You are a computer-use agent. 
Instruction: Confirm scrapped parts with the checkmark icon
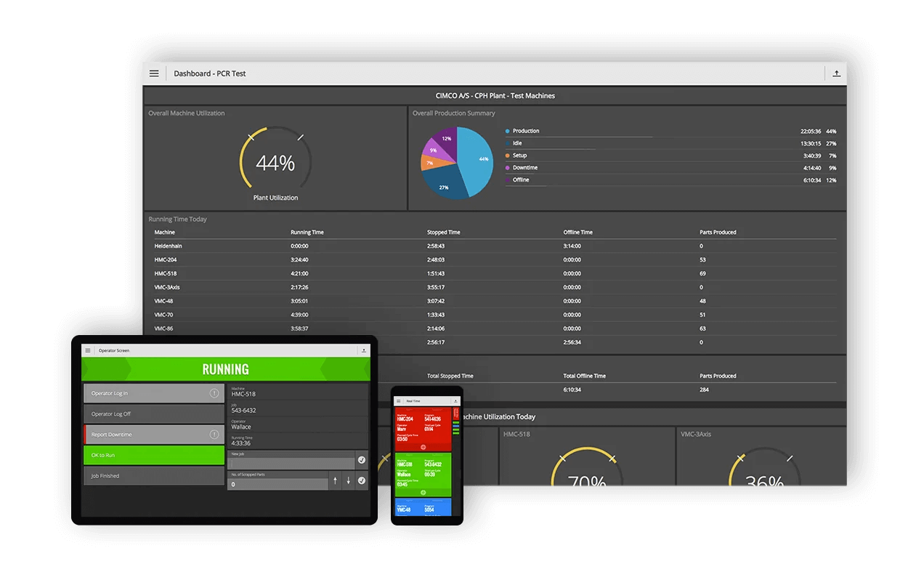[x=362, y=480]
